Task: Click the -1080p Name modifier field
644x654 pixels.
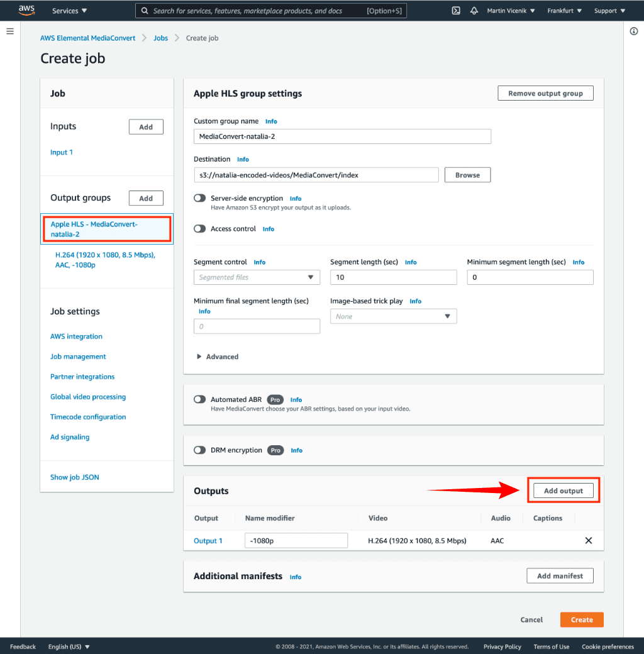Action: (296, 541)
